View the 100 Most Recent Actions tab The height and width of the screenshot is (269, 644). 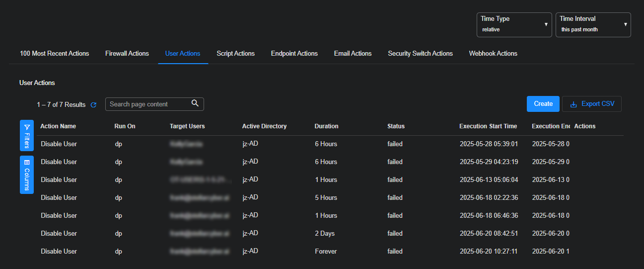(x=54, y=53)
